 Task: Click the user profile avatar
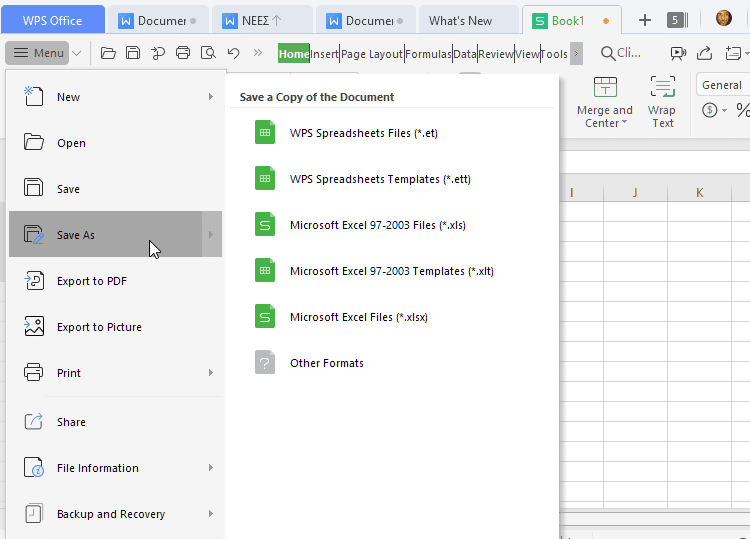724,18
